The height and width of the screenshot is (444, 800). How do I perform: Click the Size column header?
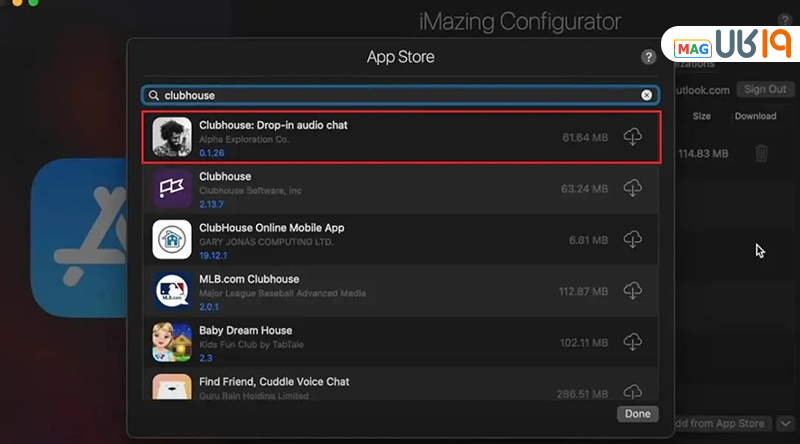coord(702,116)
